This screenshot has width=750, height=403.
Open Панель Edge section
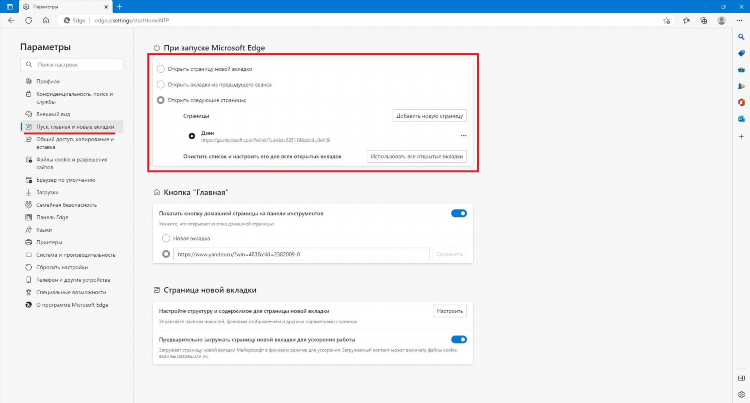pos(72,217)
